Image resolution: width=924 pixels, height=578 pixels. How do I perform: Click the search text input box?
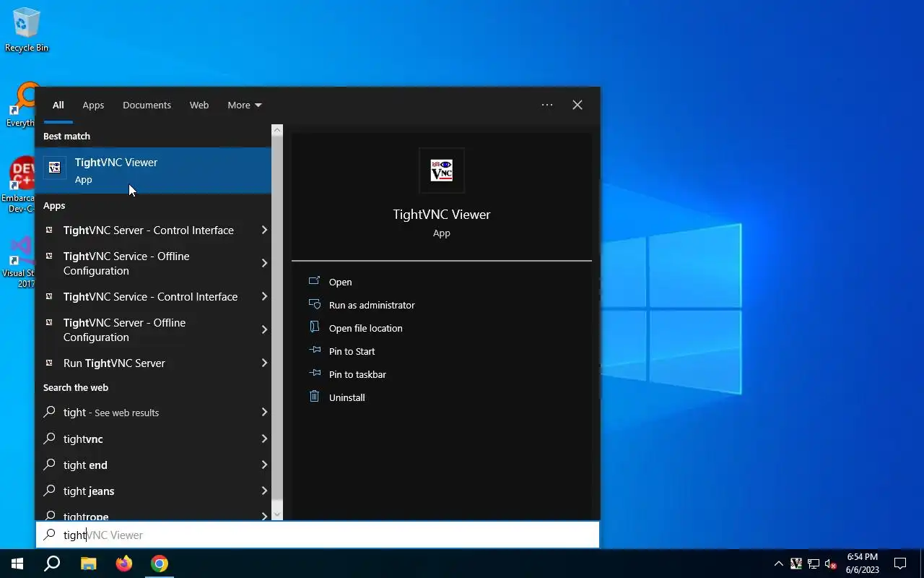[x=318, y=535]
